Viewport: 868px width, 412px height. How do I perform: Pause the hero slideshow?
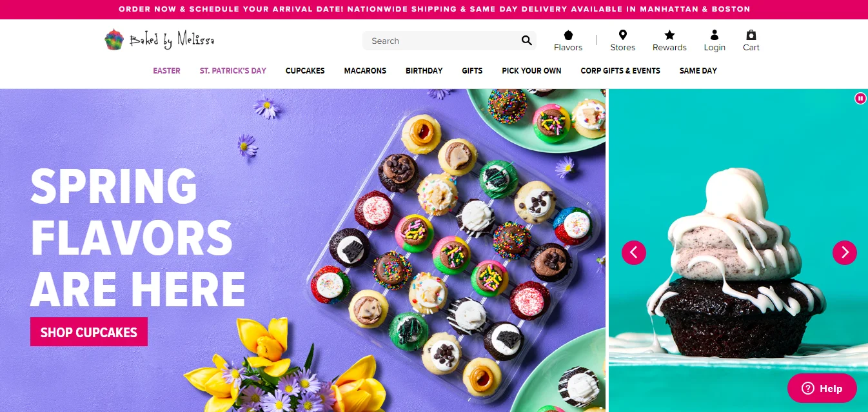860,98
